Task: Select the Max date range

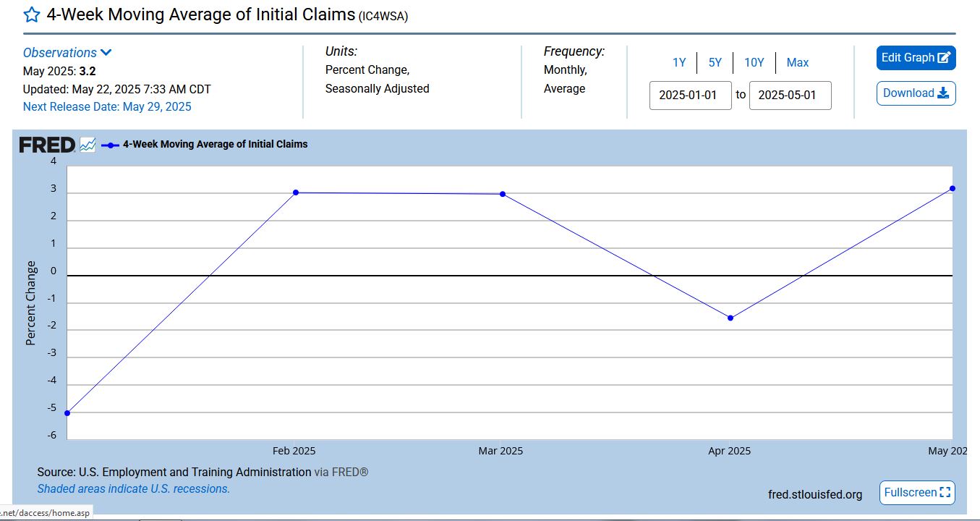Action: pos(797,63)
